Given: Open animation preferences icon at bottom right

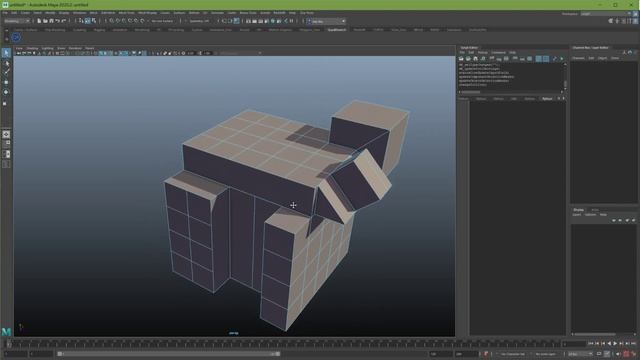Looking at the screenshot, I should coord(634,354).
